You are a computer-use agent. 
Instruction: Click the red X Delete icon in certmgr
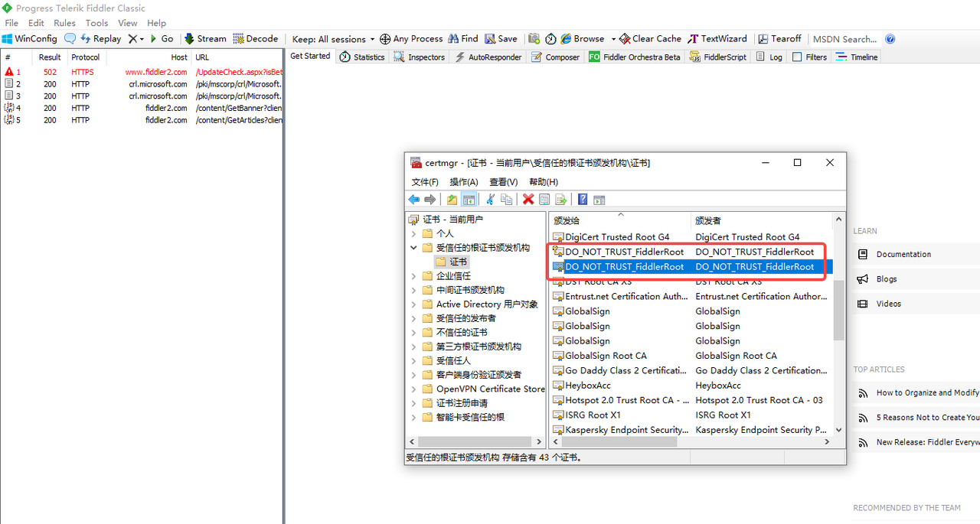[x=528, y=200]
